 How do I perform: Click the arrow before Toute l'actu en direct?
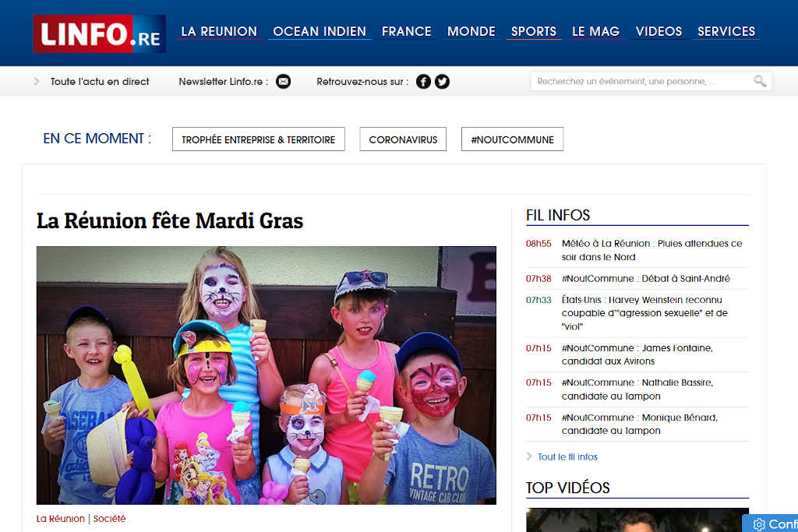coord(36,81)
